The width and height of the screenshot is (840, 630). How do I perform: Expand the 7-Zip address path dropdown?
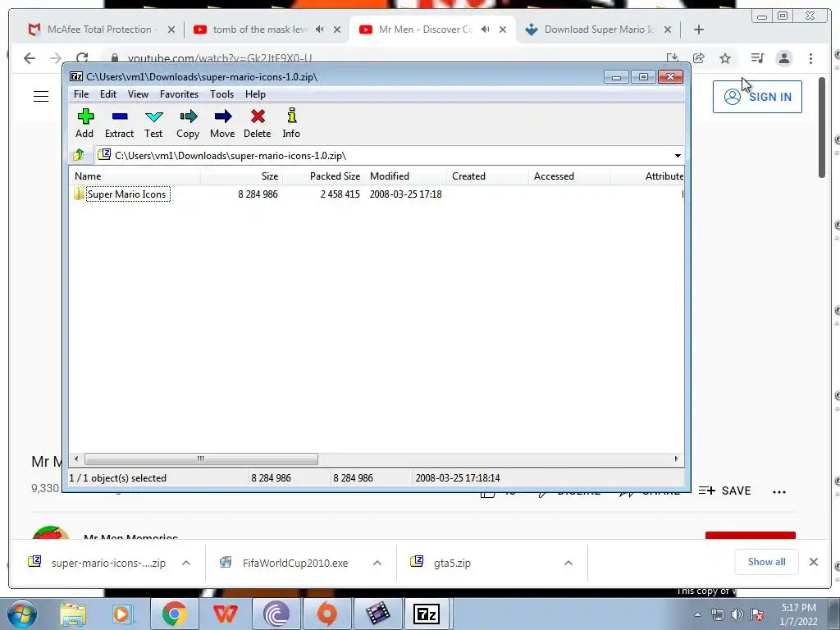click(678, 155)
